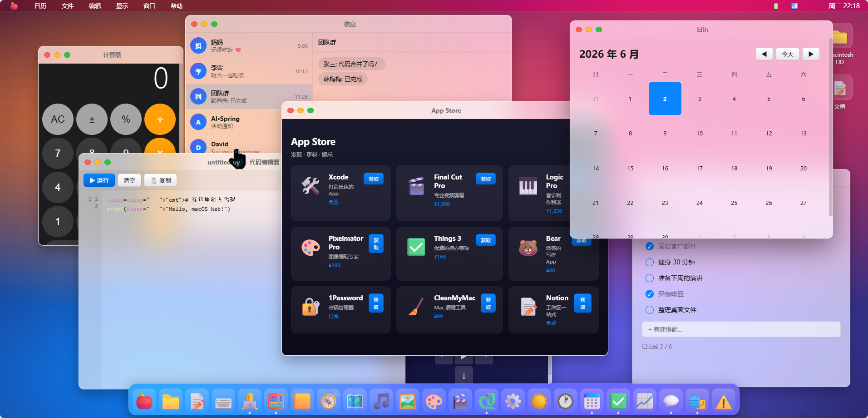868x418 pixels.
Task: Open the rising chart stocks icon in the Dock
Action: (x=645, y=401)
